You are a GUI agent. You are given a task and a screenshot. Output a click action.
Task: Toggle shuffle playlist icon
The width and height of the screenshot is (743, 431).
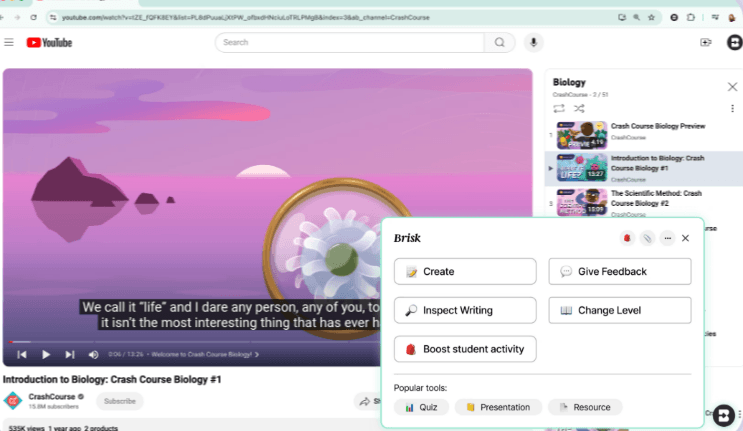[579, 108]
